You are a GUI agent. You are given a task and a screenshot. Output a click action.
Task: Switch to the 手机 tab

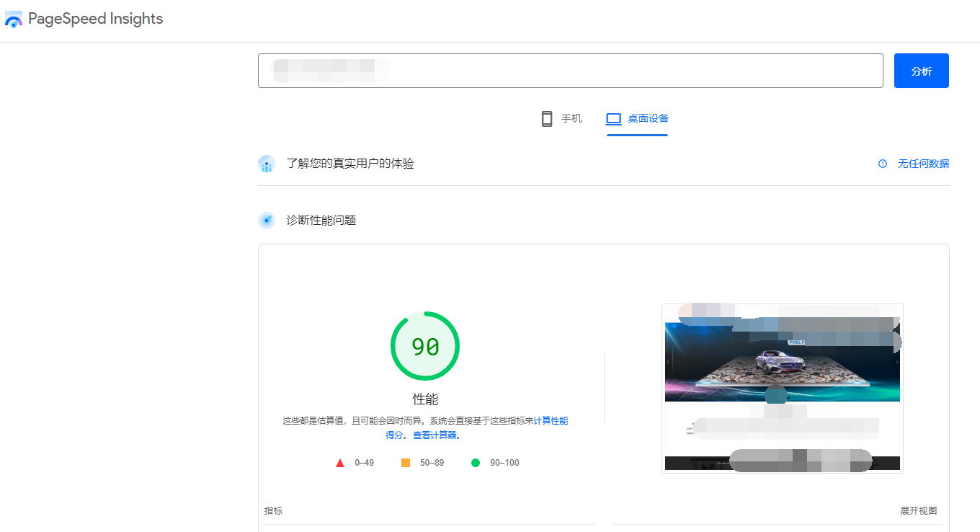tap(561, 119)
